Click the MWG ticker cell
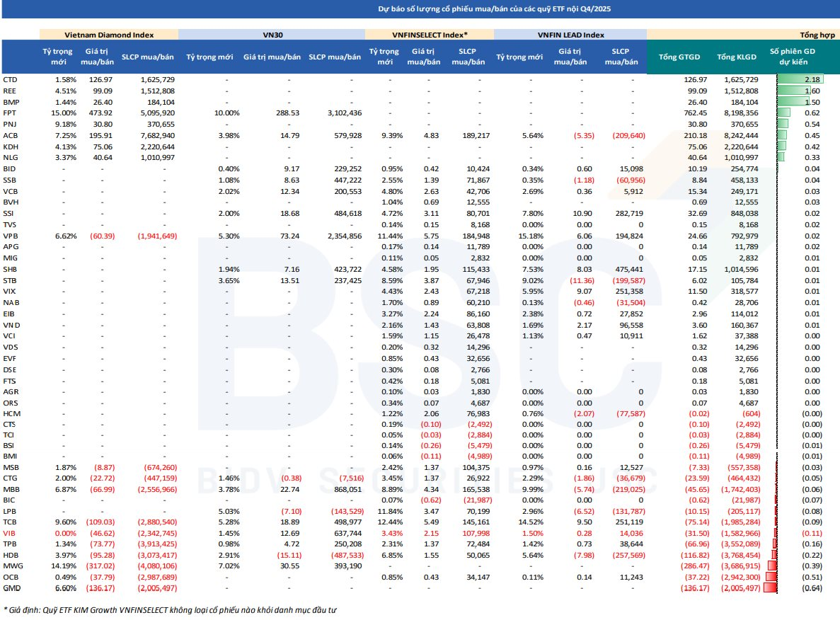The height and width of the screenshot is (620, 840). pos(12,566)
